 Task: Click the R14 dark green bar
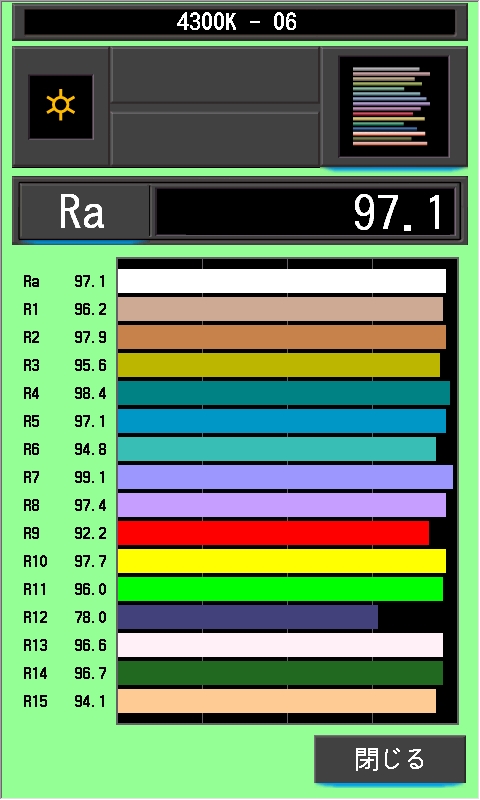(280, 673)
